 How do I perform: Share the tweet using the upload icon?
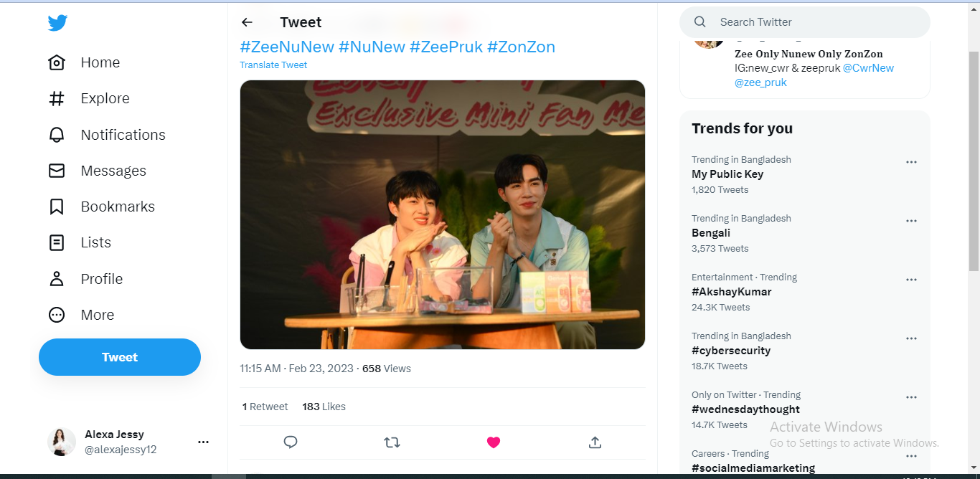[x=595, y=442]
